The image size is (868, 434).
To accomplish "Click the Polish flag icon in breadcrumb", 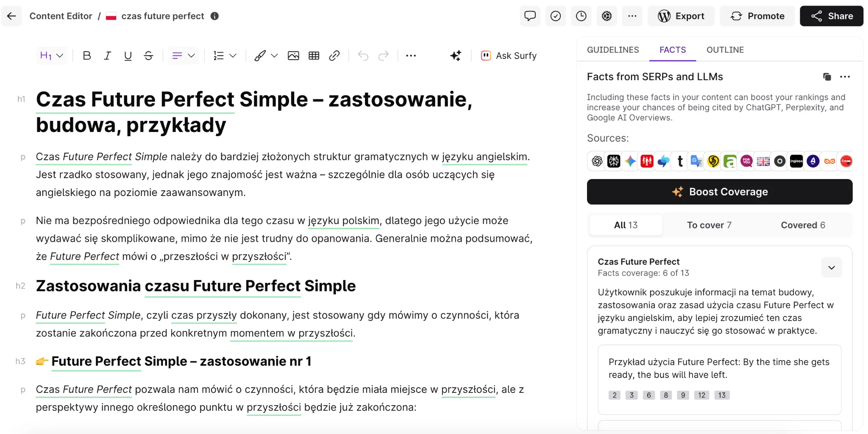I will coord(111,16).
